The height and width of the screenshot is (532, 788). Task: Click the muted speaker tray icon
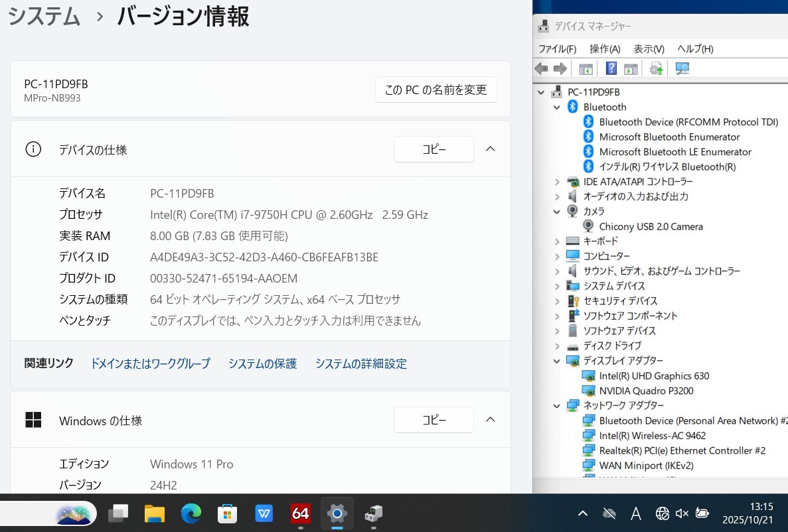click(681, 513)
